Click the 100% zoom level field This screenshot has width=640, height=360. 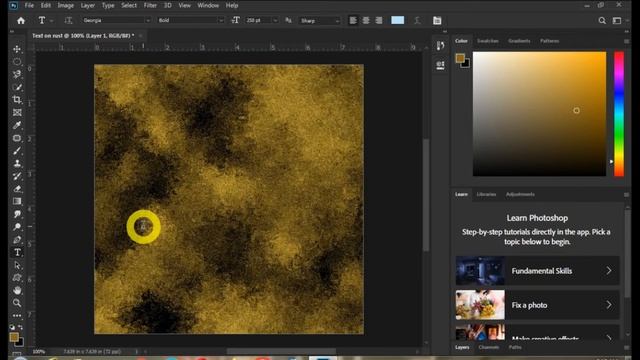(39, 351)
